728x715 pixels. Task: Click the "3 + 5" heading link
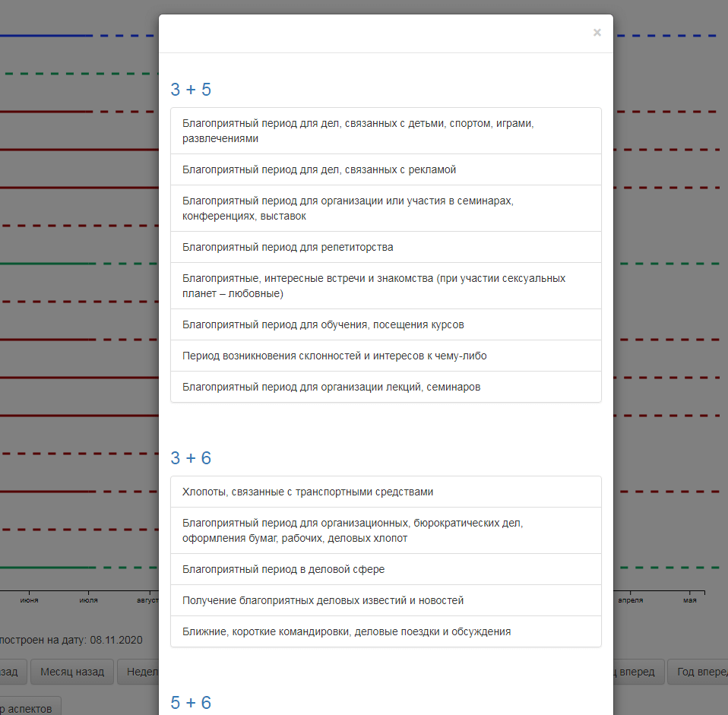[191, 90]
